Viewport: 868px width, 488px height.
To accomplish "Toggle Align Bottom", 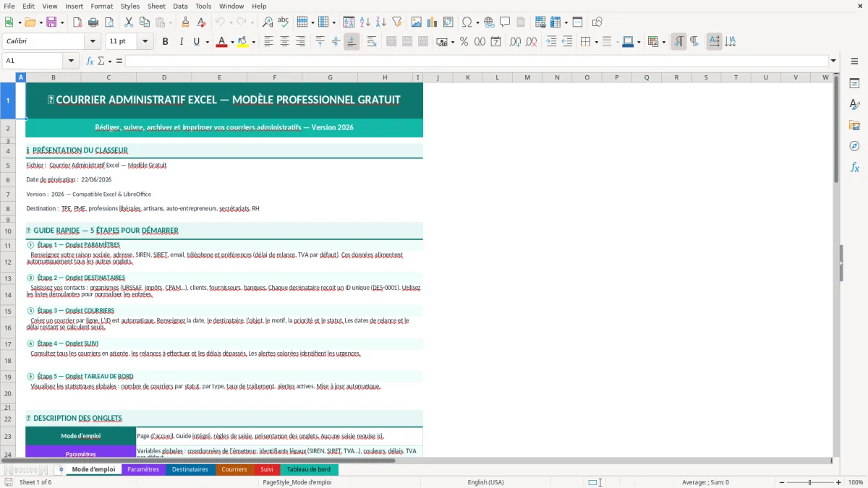I will pyautogui.click(x=352, y=42).
